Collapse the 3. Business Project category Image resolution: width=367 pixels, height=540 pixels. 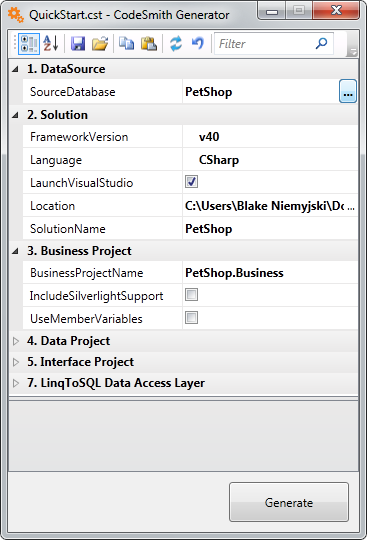(x=15, y=251)
